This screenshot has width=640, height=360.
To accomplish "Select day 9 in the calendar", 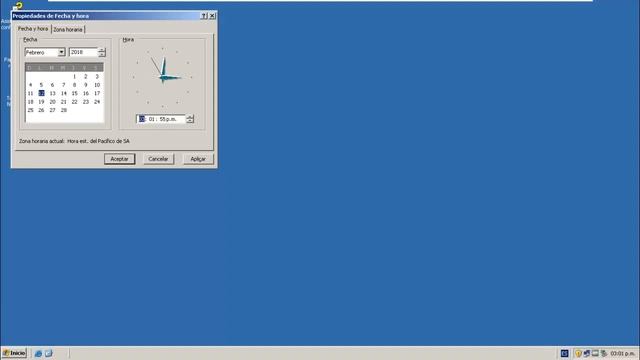I will point(86,85).
